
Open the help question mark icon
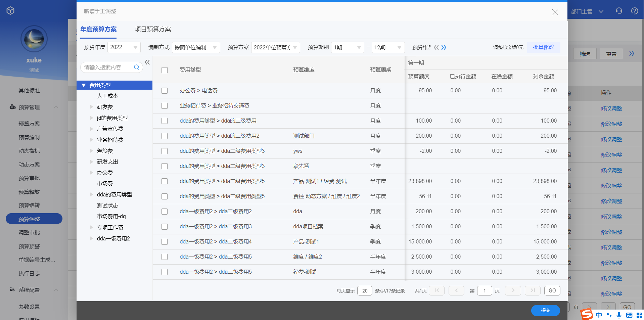[x=635, y=11]
